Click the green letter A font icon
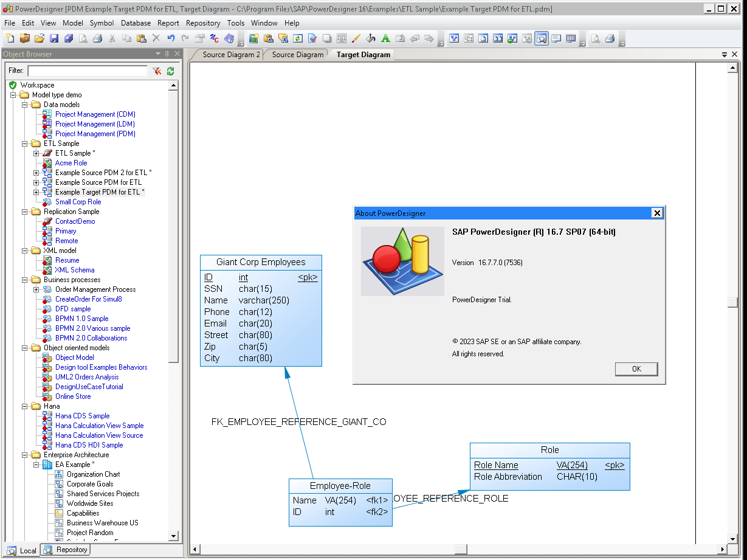This screenshot has height=560, width=747. (385, 38)
